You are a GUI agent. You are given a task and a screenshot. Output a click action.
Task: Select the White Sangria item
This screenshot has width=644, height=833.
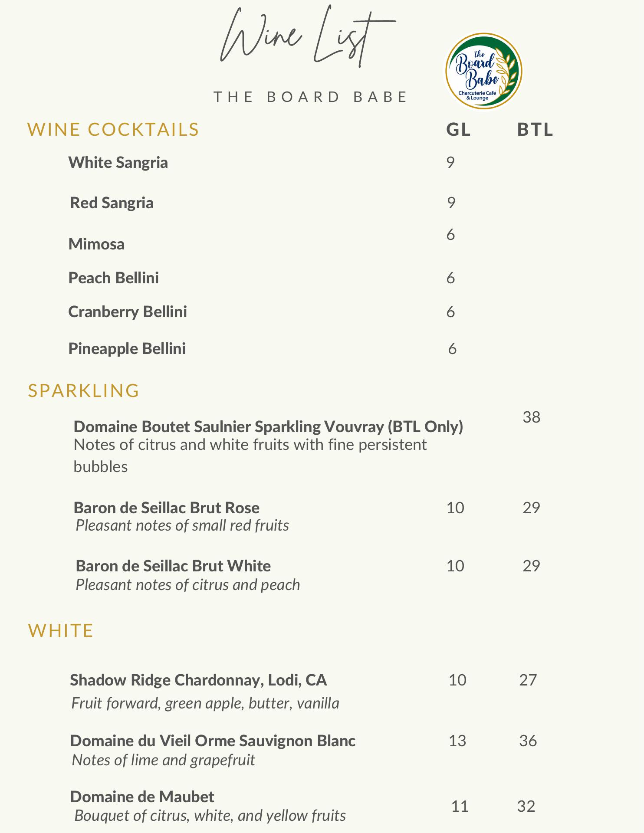pos(118,163)
